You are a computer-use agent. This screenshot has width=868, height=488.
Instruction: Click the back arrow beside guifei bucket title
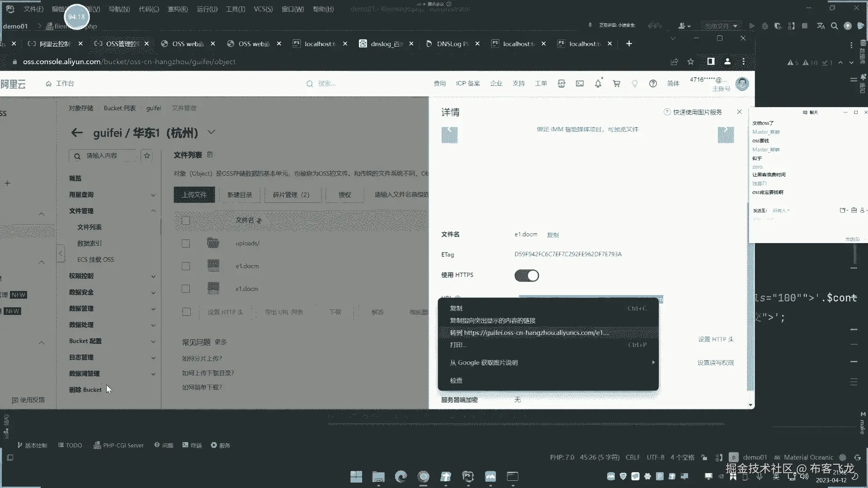pos(77,133)
